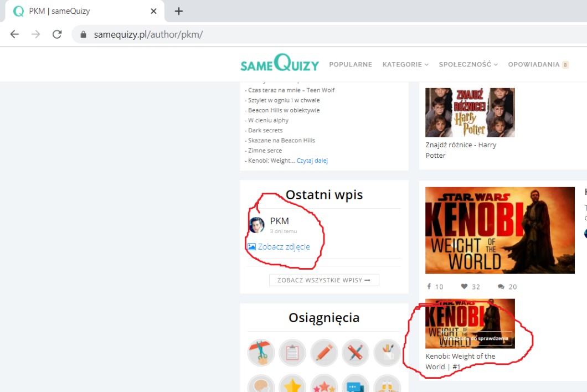Open a new browser tab

(178, 11)
